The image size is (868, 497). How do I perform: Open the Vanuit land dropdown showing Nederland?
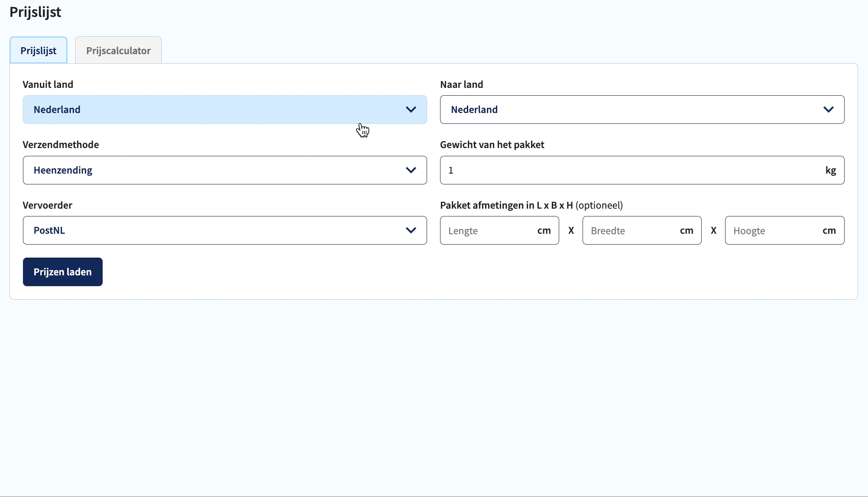225,110
